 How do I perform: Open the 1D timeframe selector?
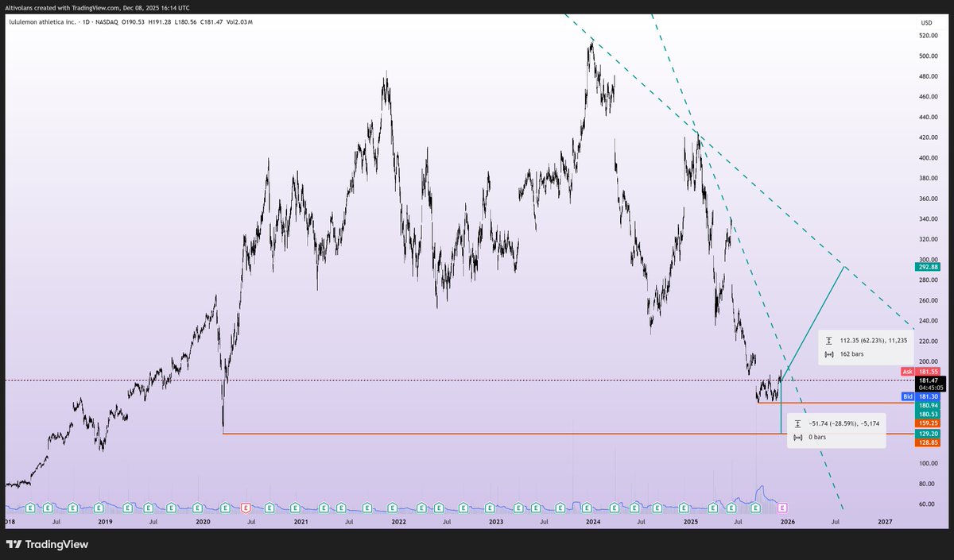pos(85,22)
